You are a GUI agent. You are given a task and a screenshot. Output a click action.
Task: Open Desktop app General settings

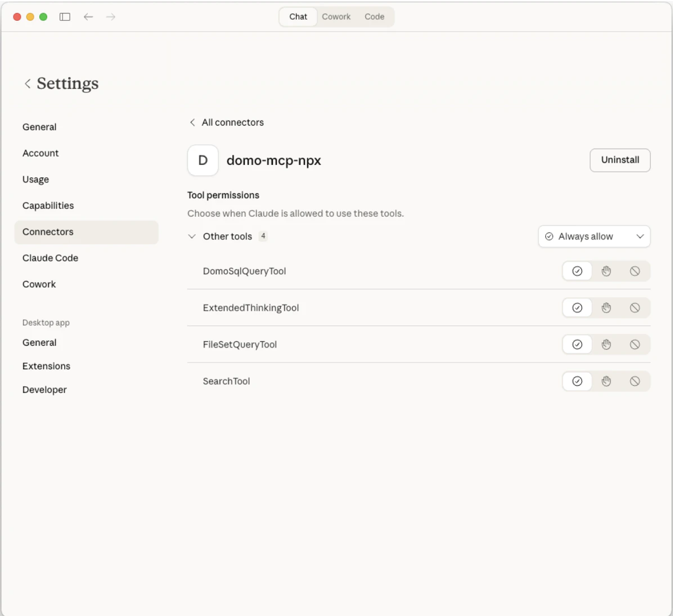click(x=86, y=343)
